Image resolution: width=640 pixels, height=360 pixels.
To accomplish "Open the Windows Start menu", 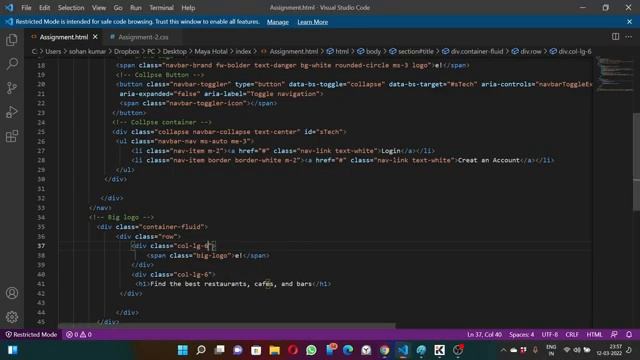I will [182, 350].
